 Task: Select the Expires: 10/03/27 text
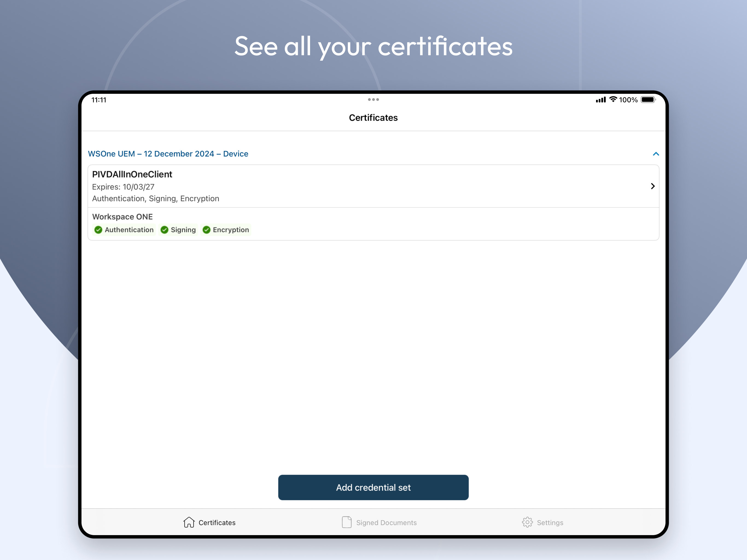123,187
